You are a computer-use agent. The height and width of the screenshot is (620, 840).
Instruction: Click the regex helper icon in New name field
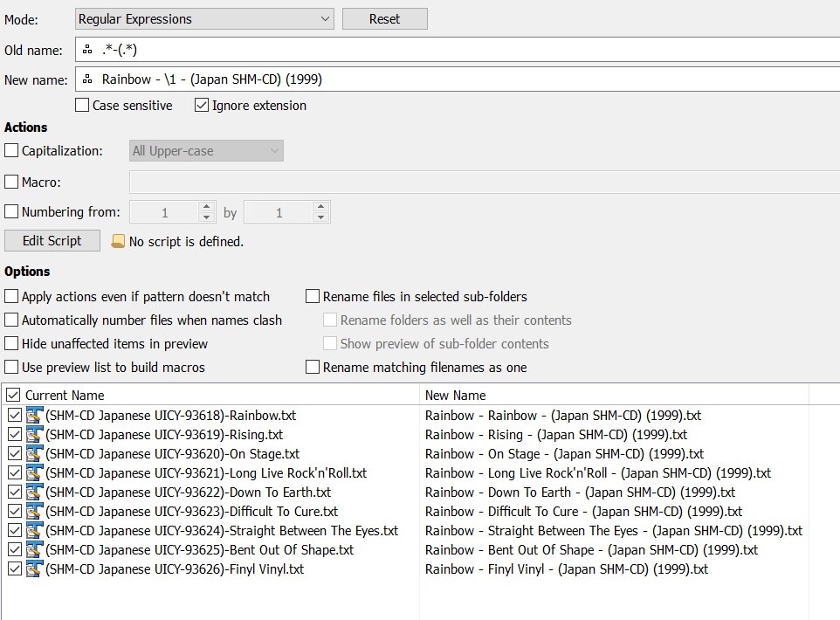[x=87, y=79]
